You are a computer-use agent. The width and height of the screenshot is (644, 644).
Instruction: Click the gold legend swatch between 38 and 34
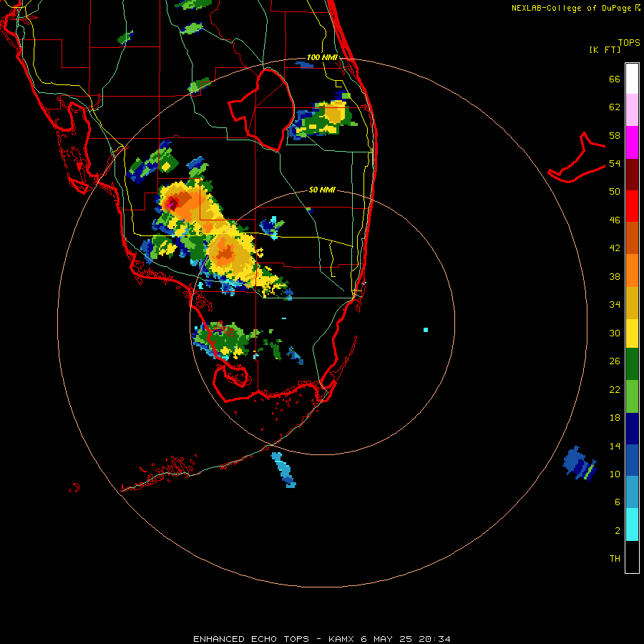(x=632, y=303)
